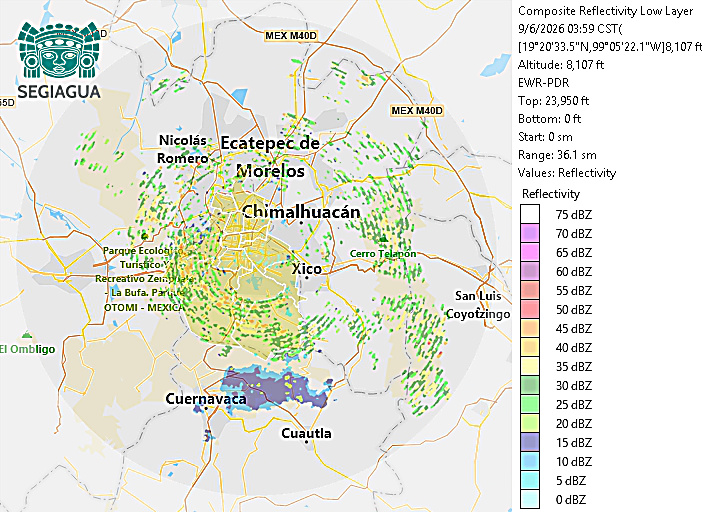Screen dimensions: 702x512
Task: Select the 75 dBZ legend swatch
Action: 530,214
